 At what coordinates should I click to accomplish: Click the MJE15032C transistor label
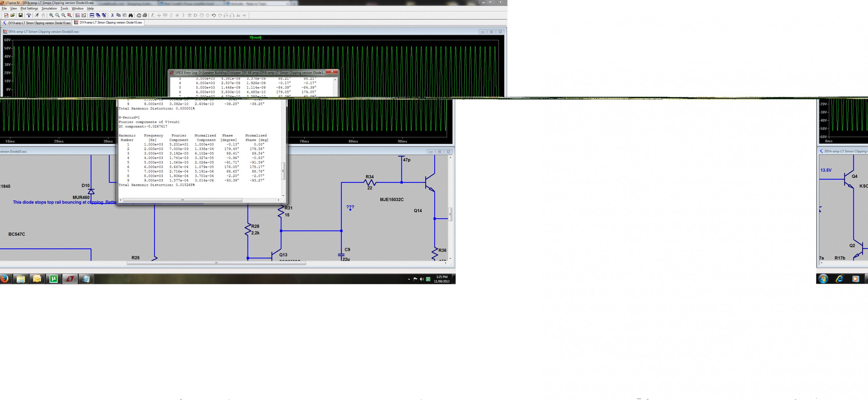point(392,200)
